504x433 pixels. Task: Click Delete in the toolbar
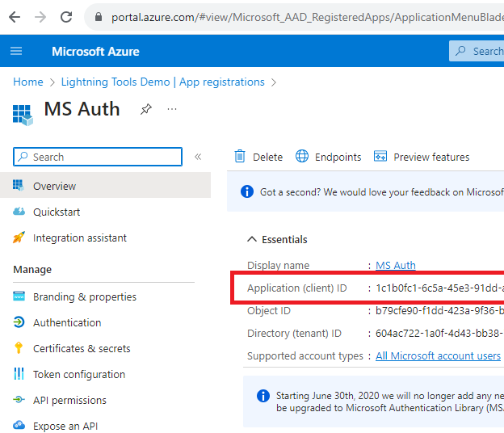258,157
